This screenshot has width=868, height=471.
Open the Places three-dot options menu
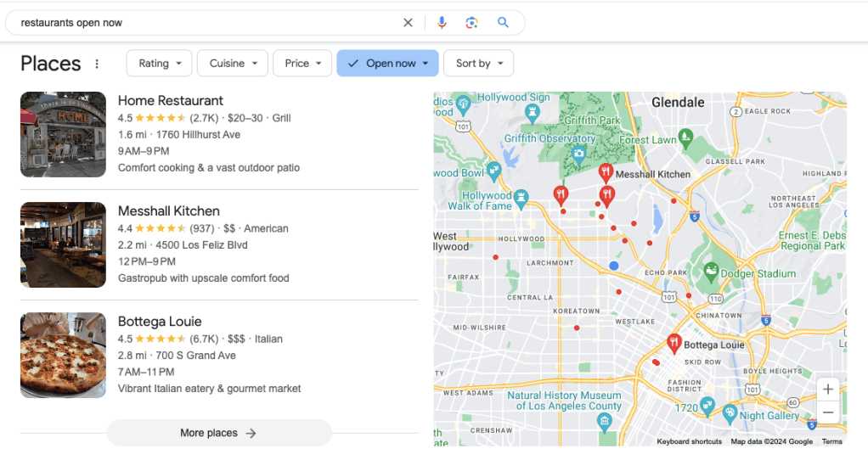point(97,64)
